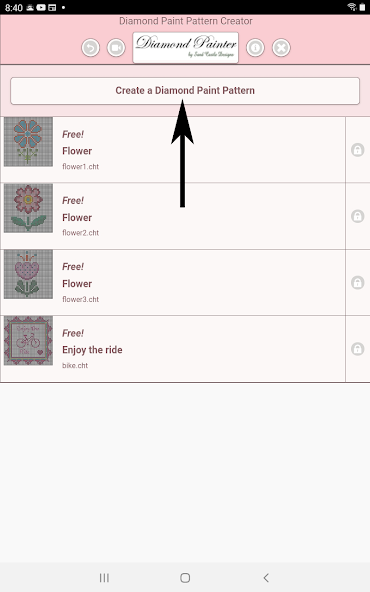
Task: Open the blue flower pattern thumbnail
Action: (28, 142)
